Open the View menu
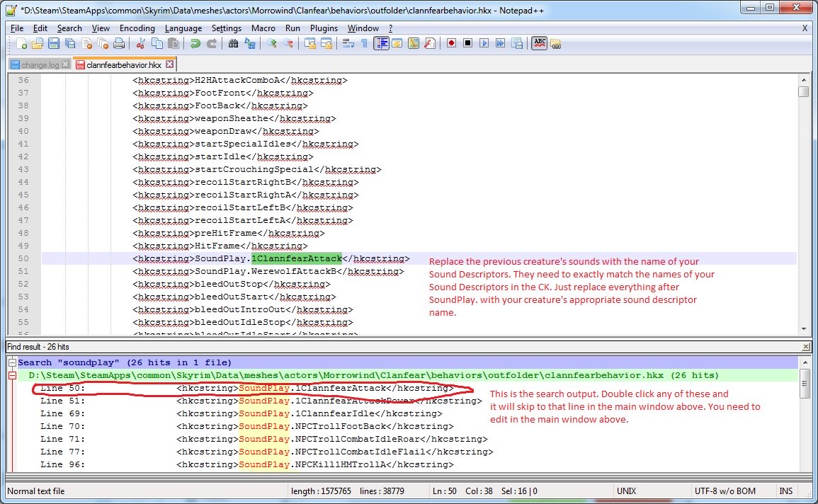This screenshot has width=818, height=504. 101,28
